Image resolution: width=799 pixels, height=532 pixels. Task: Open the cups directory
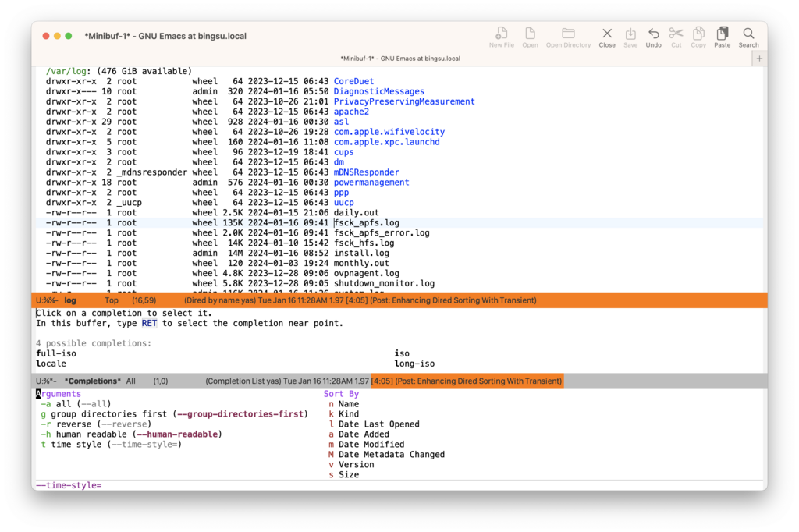click(344, 152)
